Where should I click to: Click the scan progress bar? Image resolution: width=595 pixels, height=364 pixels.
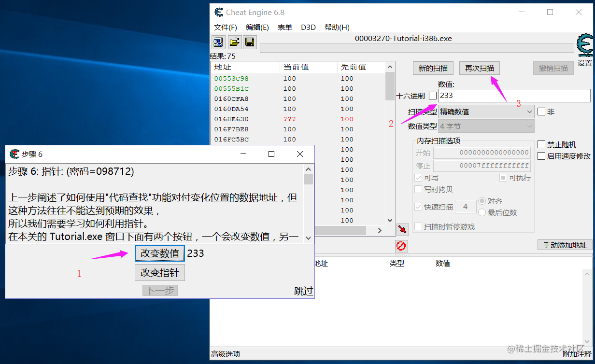[417, 48]
